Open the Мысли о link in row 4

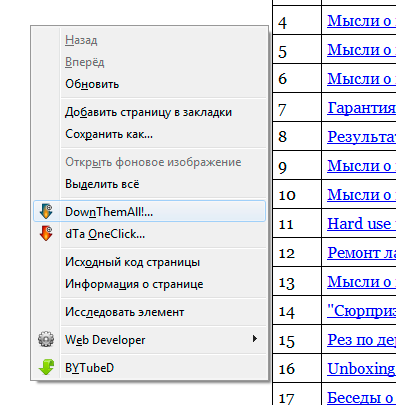point(361,21)
